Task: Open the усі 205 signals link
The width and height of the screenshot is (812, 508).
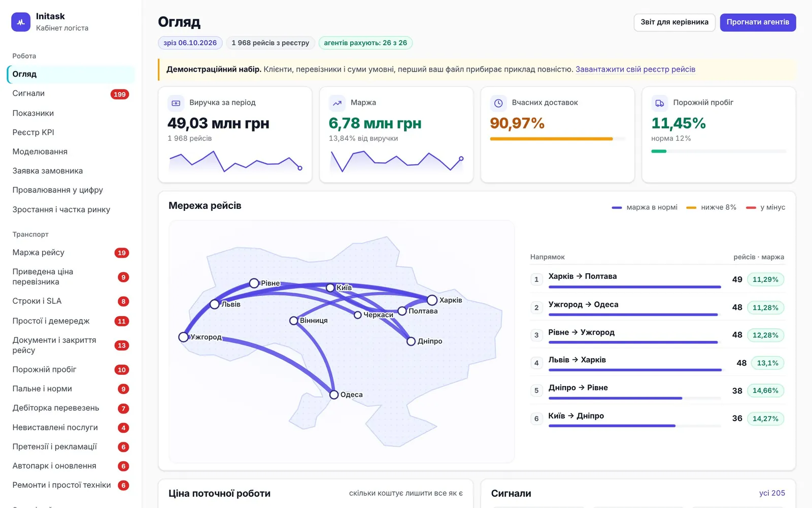Action: coord(772,493)
